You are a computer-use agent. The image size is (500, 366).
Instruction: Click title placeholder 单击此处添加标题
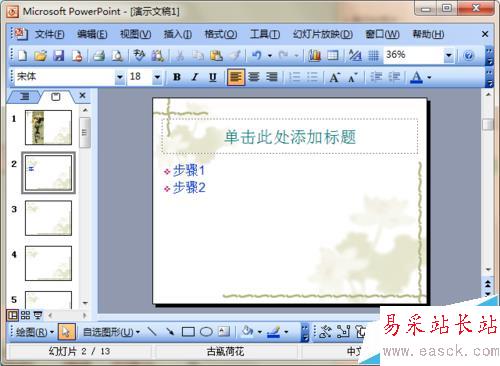point(290,137)
